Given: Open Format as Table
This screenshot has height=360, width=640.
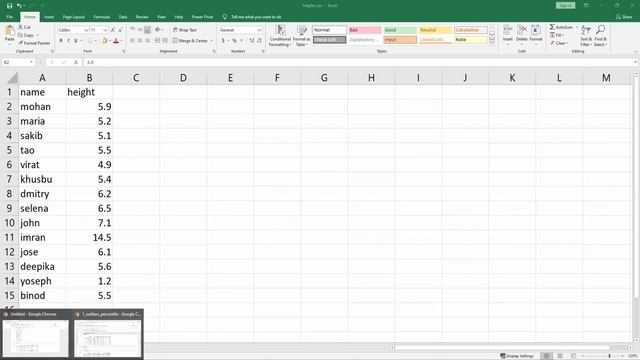Looking at the screenshot, I should 302,36.
